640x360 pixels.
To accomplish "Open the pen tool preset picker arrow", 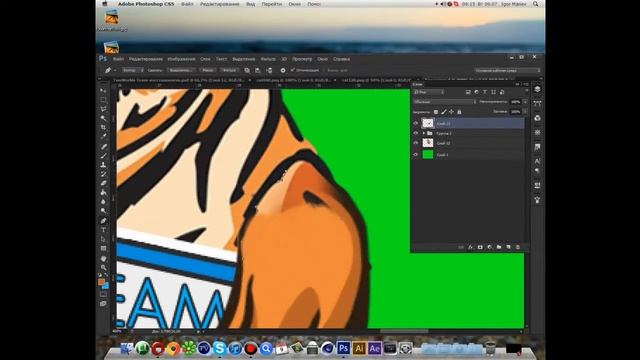I will (115, 70).
